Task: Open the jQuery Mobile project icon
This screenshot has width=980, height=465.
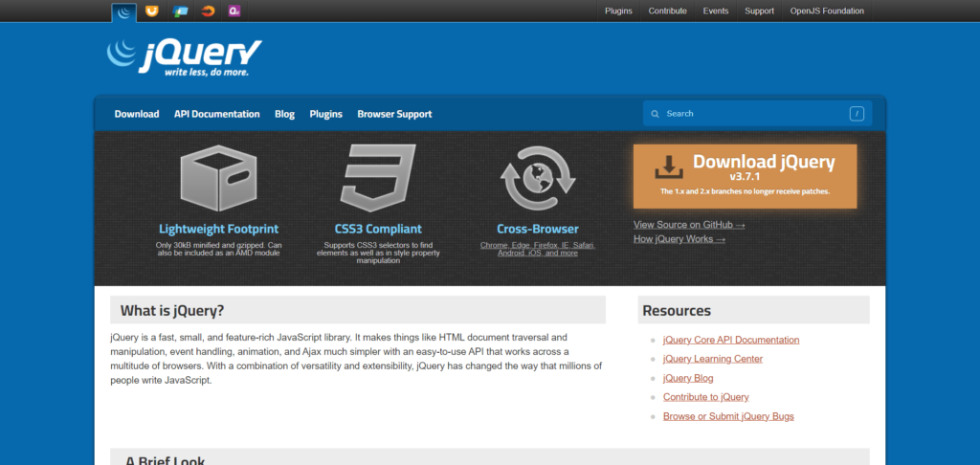Action: pos(181,11)
